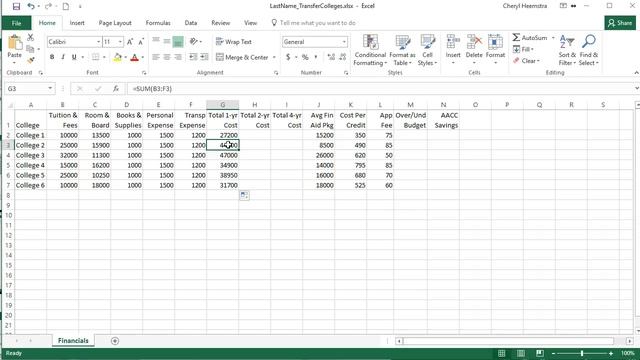Click the Percent Style icon
Viewport: 640px width, 360px height.
pyautogui.click(x=305, y=57)
